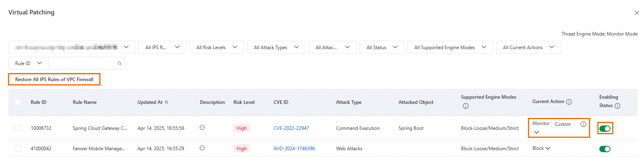
Task: Tick the checkbox for rule 10006732
Action: [x=18, y=128]
